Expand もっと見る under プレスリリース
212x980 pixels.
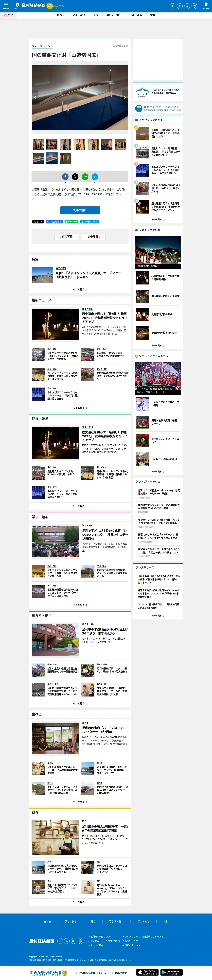point(158,616)
